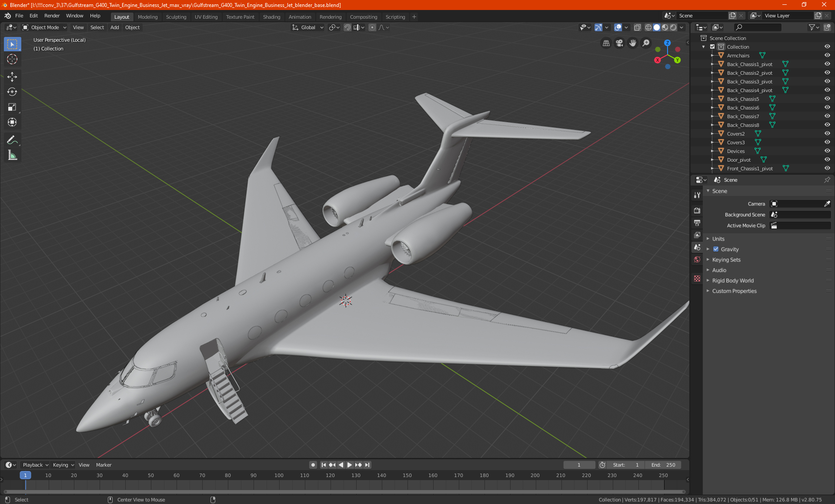835x504 pixels.
Task: Open the Object Mode dropdown
Action: [44, 27]
